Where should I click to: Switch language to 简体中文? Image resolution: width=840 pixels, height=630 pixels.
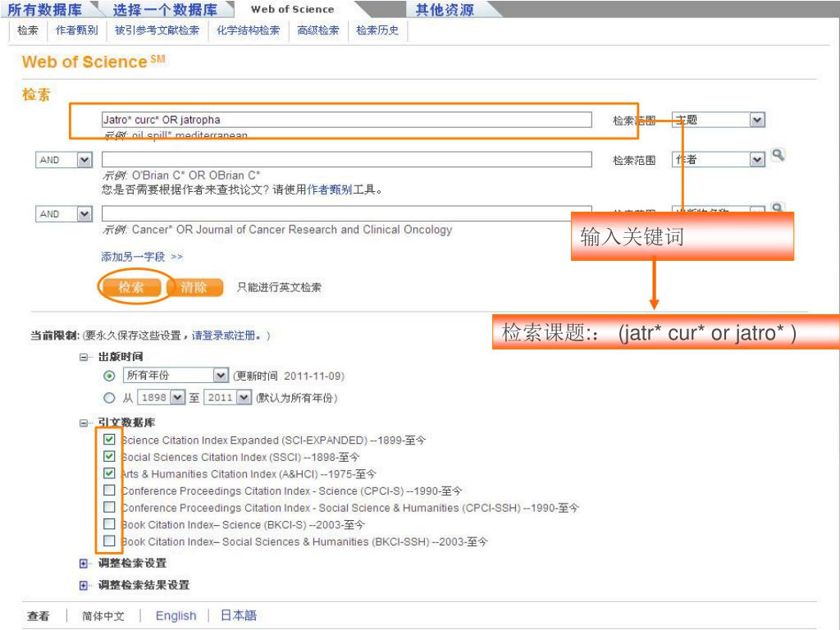pos(103,616)
